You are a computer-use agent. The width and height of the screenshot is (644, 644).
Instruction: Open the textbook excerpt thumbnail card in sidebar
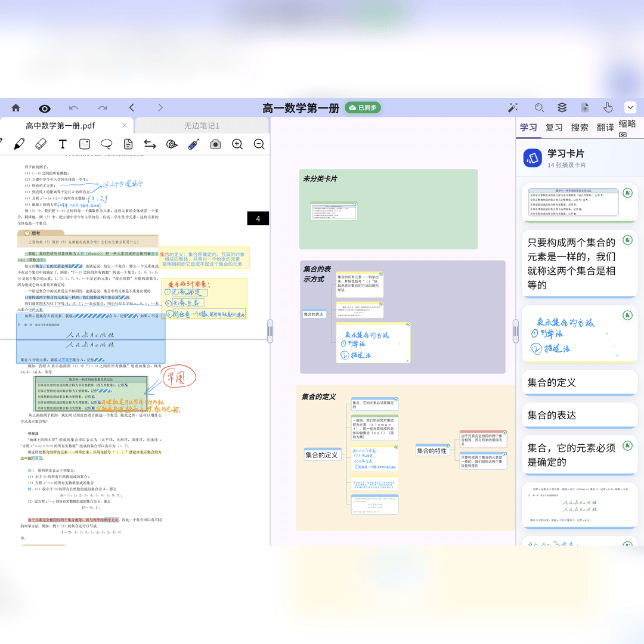pos(580,505)
